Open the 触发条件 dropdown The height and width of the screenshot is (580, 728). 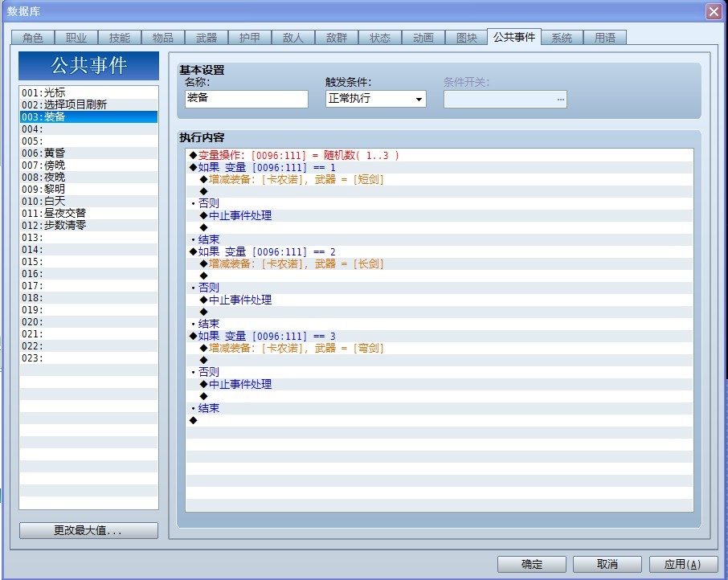click(x=376, y=99)
